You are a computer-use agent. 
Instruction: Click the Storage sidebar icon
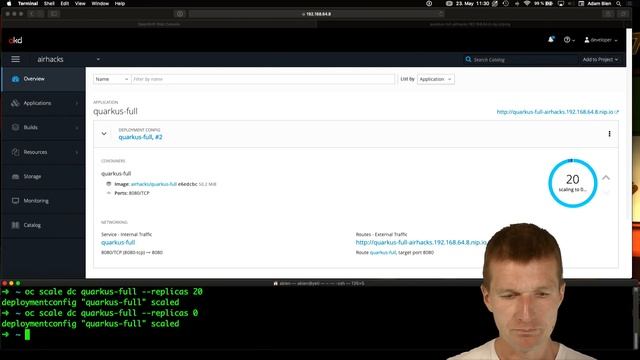(16, 176)
